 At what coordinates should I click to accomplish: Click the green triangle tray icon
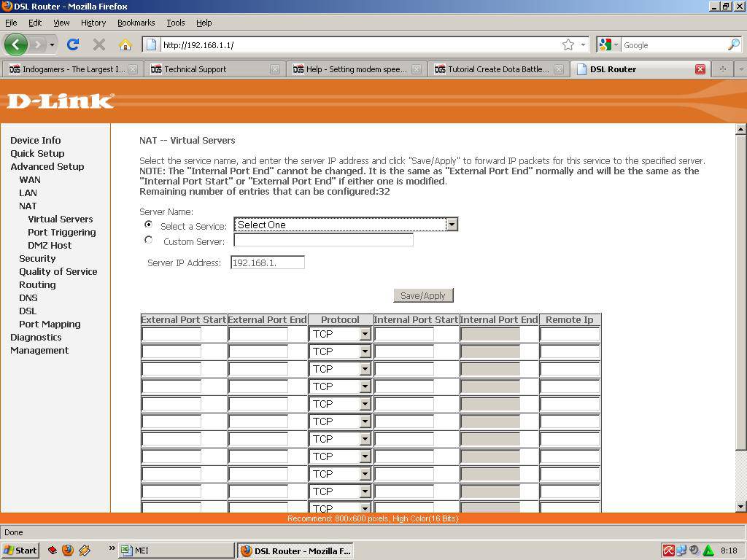708,551
